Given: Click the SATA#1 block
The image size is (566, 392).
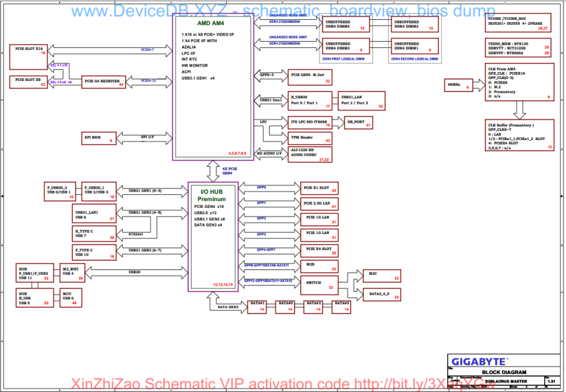Looking at the screenshot, I should point(257,307).
